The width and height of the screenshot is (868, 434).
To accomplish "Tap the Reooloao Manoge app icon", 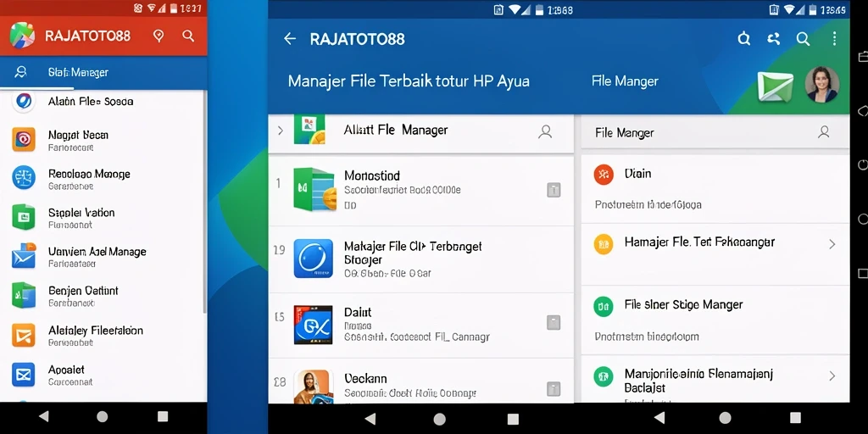I will pos(24,178).
